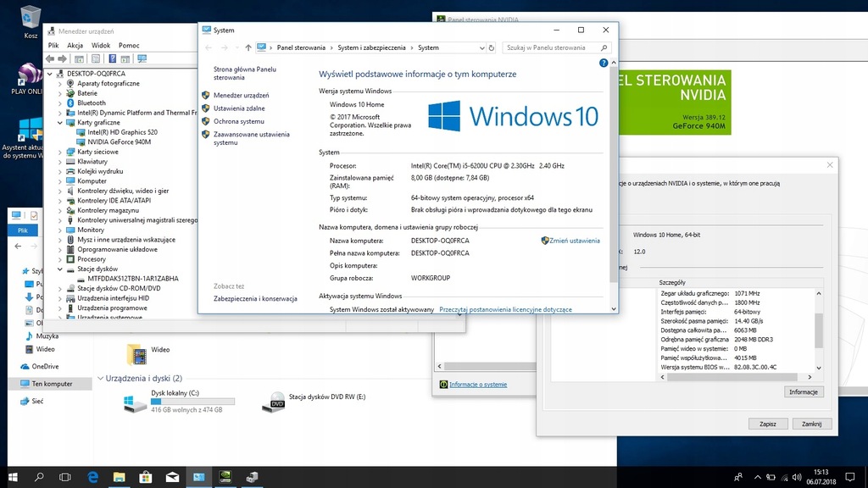Viewport: 868px width, 488px height.
Task: Open Ochrona systemu link
Action: 238,121
